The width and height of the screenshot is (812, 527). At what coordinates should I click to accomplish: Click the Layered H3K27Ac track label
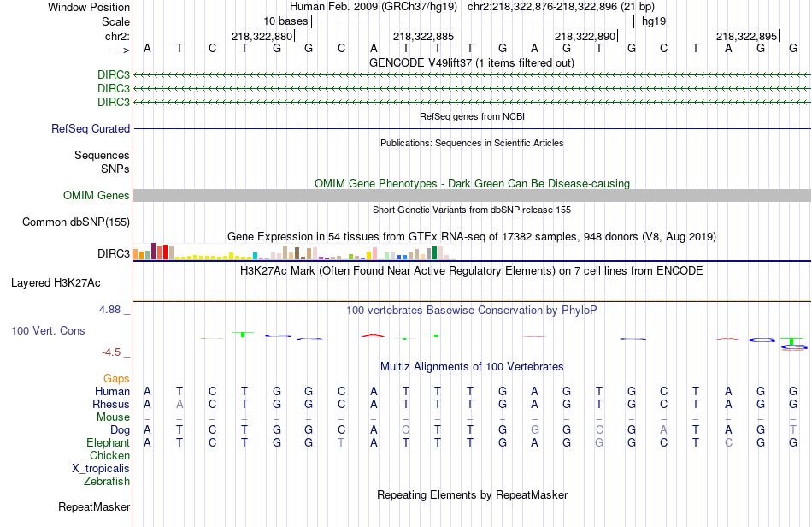[x=56, y=283]
